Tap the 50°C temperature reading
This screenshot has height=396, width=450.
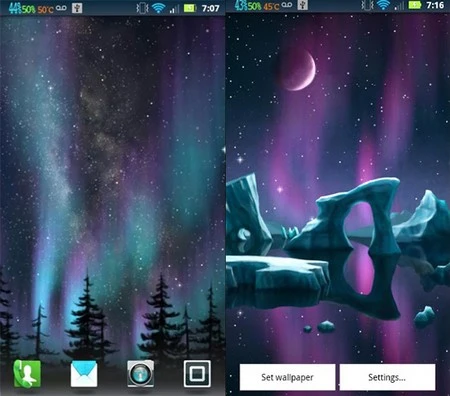[x=45, y=9]
